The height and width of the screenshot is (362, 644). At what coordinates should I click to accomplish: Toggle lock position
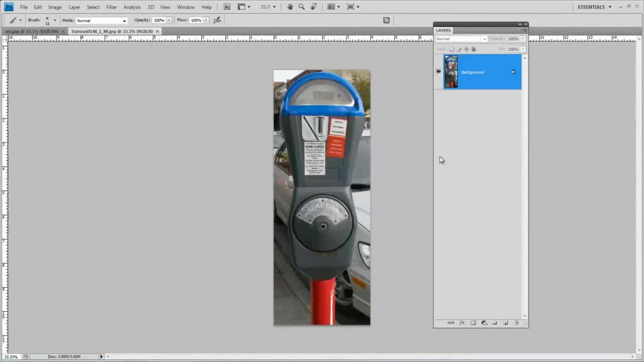(466, 49)
